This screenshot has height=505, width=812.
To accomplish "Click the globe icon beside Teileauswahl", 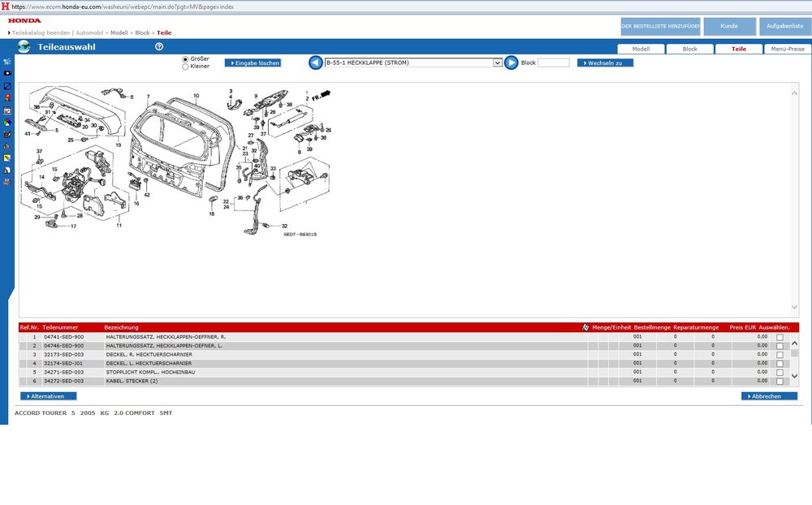I will click(23, 47).
